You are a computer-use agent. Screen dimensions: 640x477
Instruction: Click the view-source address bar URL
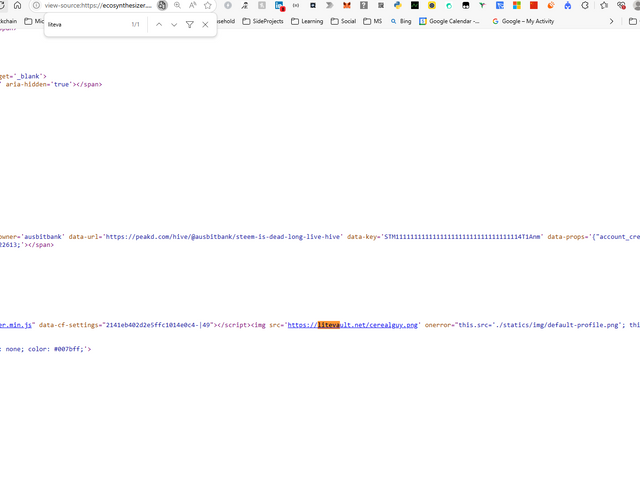pyautogui.click(x=98, y=5)
